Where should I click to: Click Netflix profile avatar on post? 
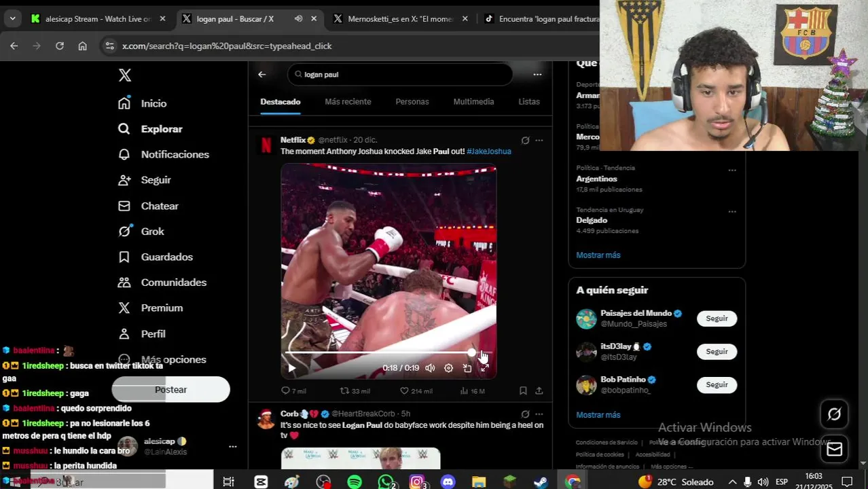tap(266, 145)
